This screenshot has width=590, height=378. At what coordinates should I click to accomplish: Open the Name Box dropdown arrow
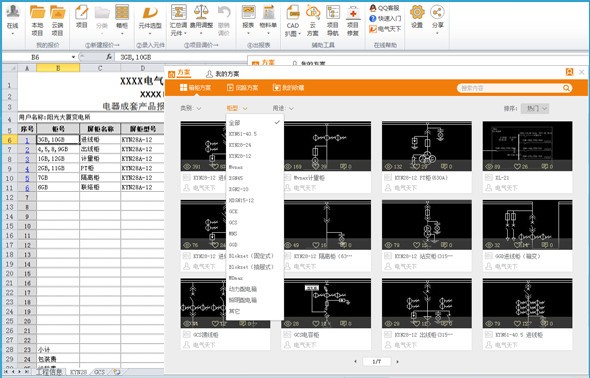[73, 57]
